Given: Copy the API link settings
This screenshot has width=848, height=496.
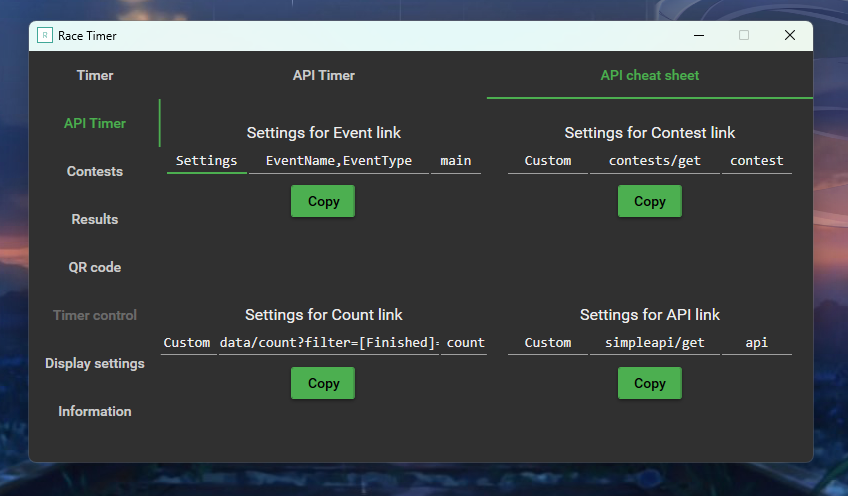Looking at the screenshot, I should [x=650, y=383].
